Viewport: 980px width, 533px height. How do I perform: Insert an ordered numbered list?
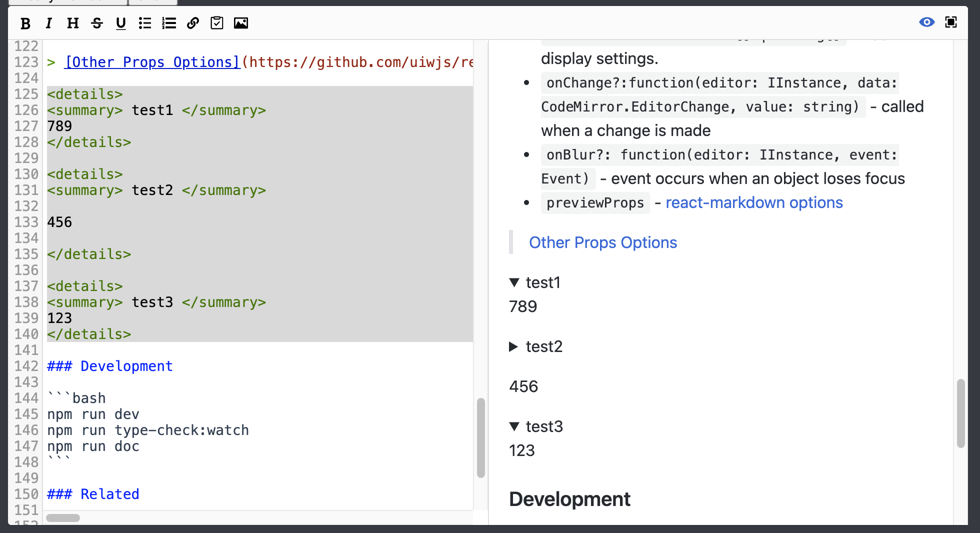click(169, 23)
